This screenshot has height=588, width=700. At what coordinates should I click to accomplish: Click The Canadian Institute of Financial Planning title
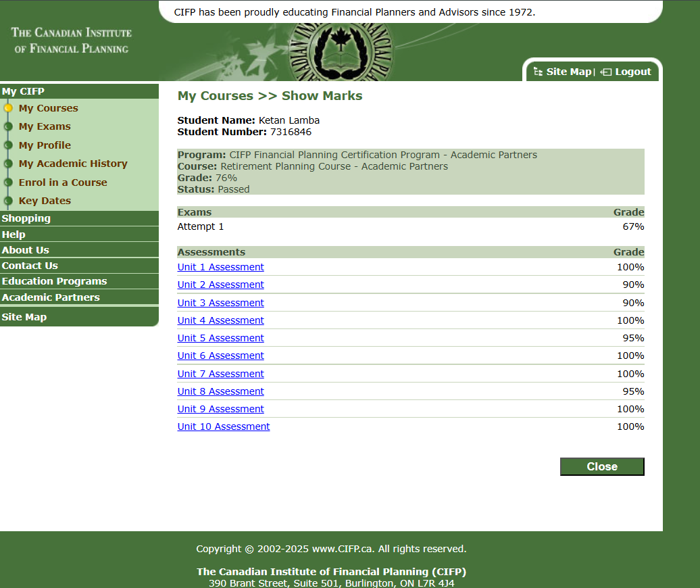(72, 40)
